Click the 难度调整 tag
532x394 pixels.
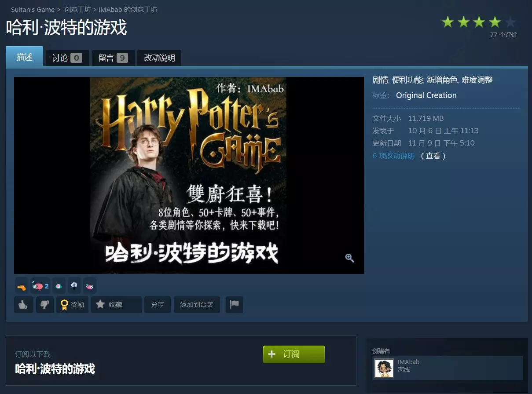click(x=477, y=80)
